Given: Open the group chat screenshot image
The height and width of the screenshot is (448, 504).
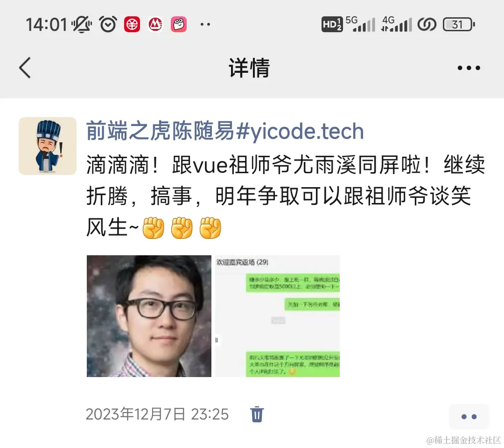Looking at the screenshot, I should (277, 316).
